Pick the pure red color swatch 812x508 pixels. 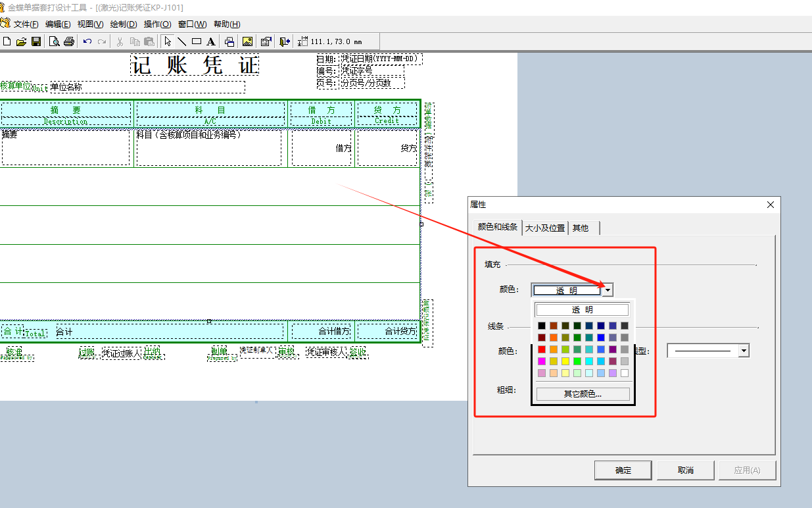pyautogui.click(x=542, y=349)
